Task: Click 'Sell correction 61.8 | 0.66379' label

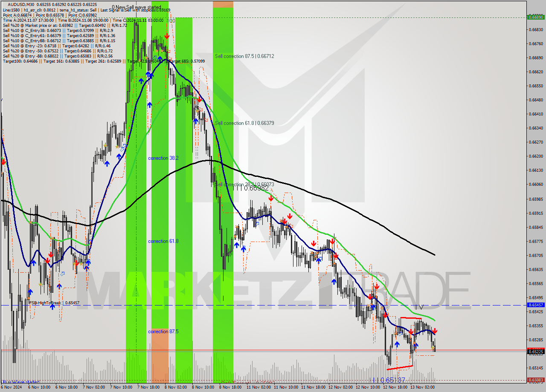Action: [244, 123]
